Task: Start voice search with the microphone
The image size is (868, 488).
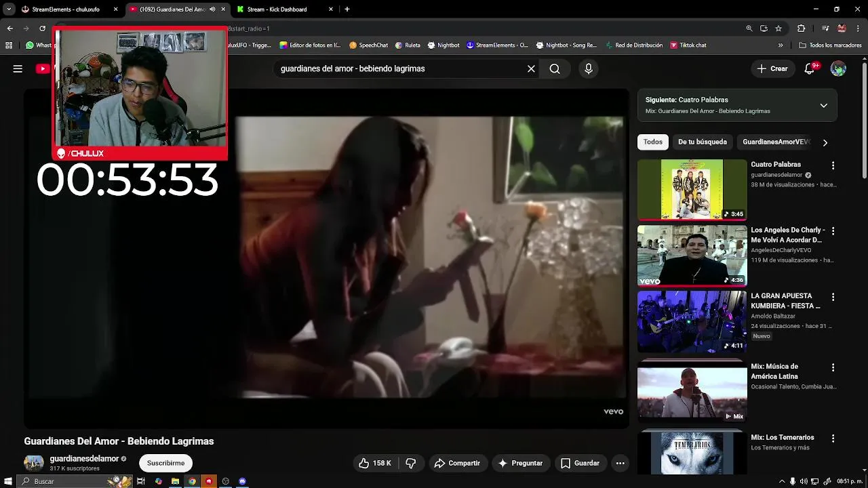Action: 588,68
